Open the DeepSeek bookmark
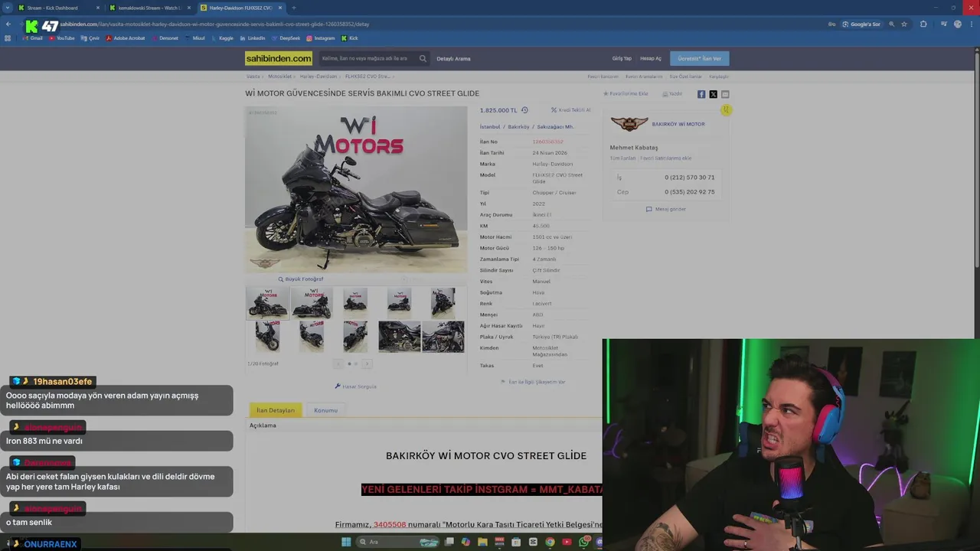The image size is (980, 551). [286, 38]
